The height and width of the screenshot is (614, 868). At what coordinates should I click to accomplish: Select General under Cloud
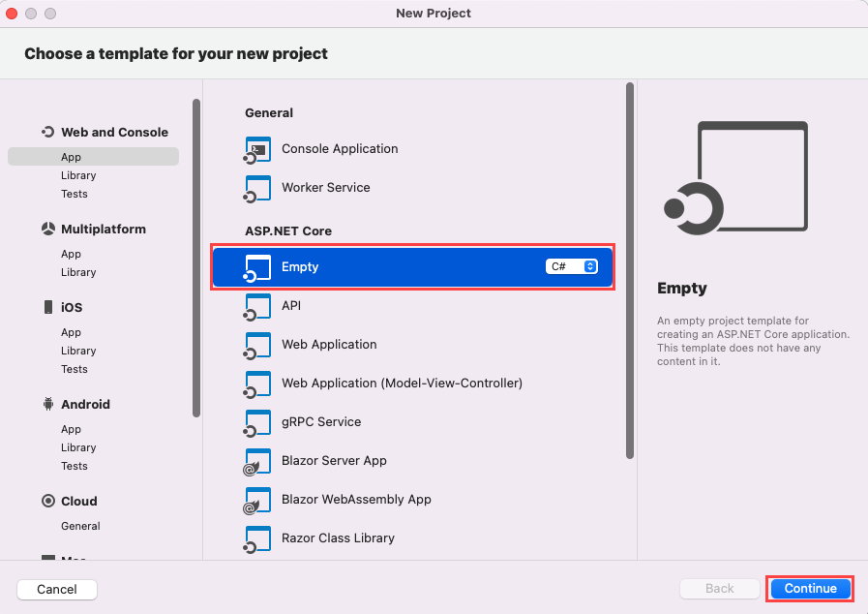(x=80, y=526)
